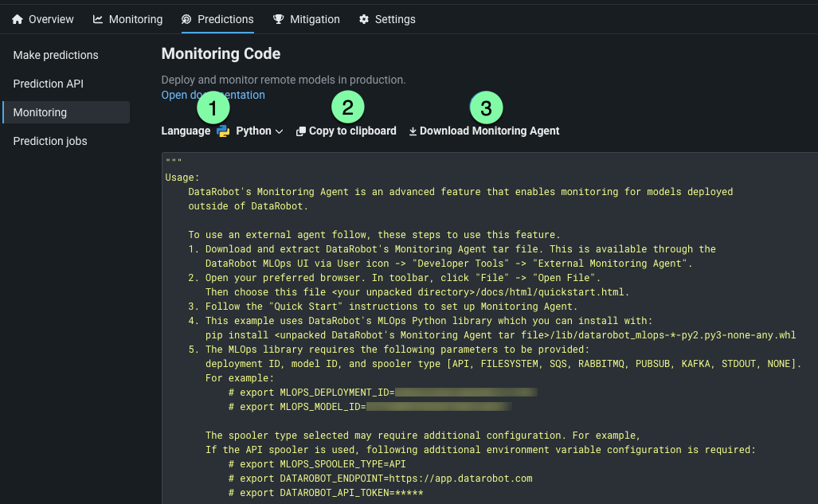Image resolution: width=818 pixels, height=504 pixels.
Task: Click the green circle marker numbered 3
Action: click(487, 107)
